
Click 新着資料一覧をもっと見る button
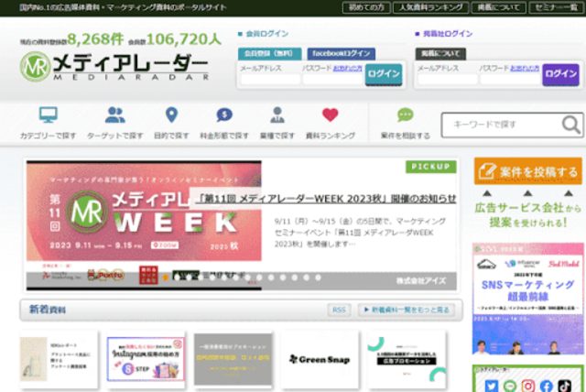pyautogui.click(x=407, y=310)
